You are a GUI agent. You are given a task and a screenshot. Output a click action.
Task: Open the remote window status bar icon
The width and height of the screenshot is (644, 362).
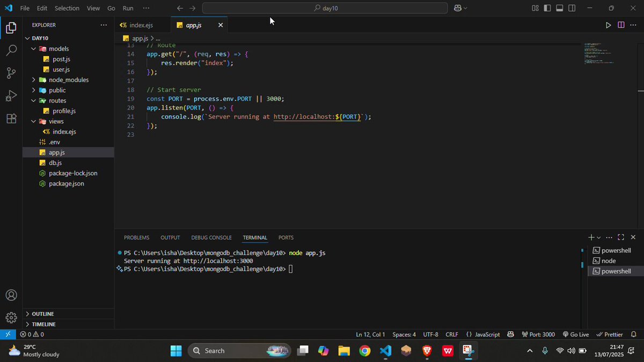(x=8, y=334)
